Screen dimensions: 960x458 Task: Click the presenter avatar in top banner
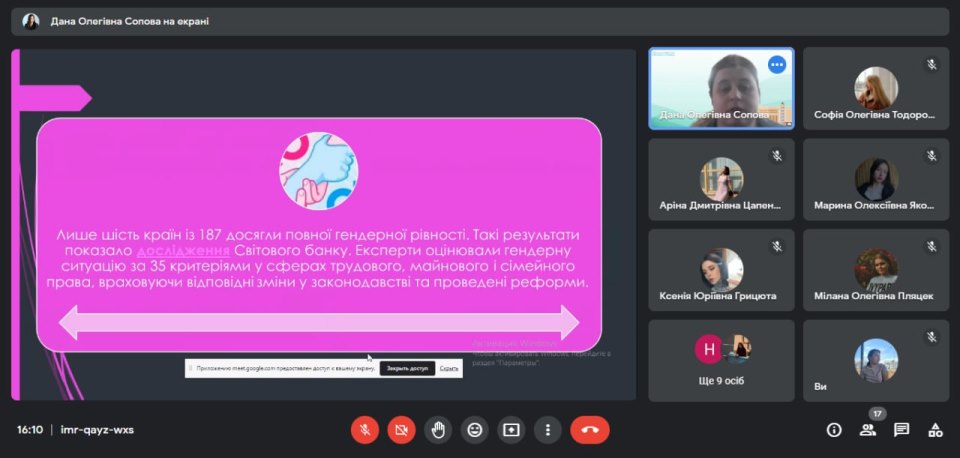pyautogui.click(x=31, y=21)
